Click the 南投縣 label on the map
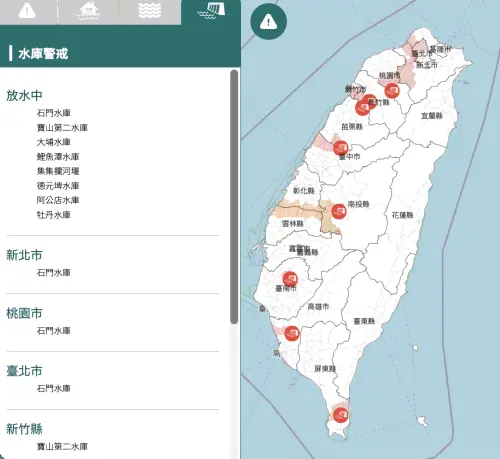Image resolution: width=500 pixels, height=459 pixels. [x=359, y=204]
